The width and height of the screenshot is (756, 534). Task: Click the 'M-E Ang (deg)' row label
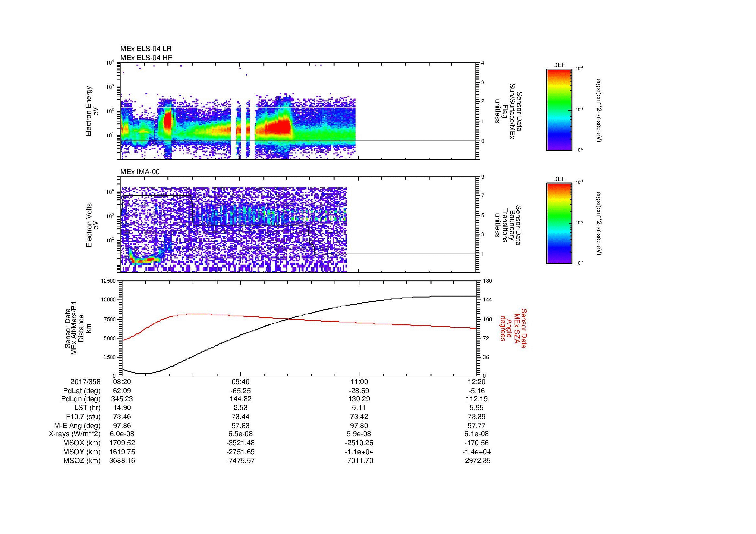click(77, 426)
